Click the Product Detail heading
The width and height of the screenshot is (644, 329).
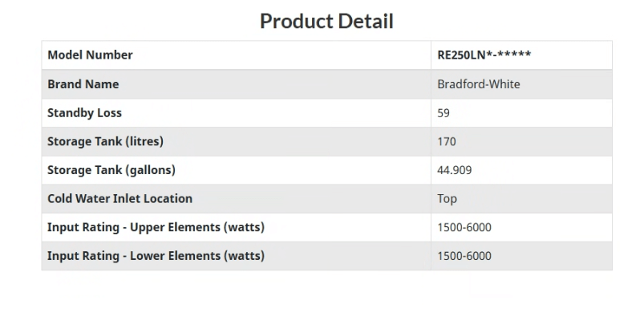tap(326, 21)
